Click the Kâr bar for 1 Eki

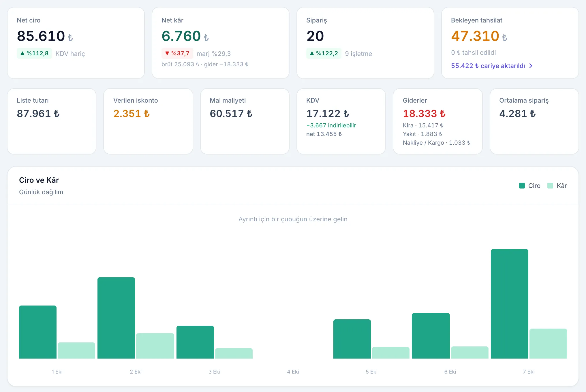tap(76, 350)
